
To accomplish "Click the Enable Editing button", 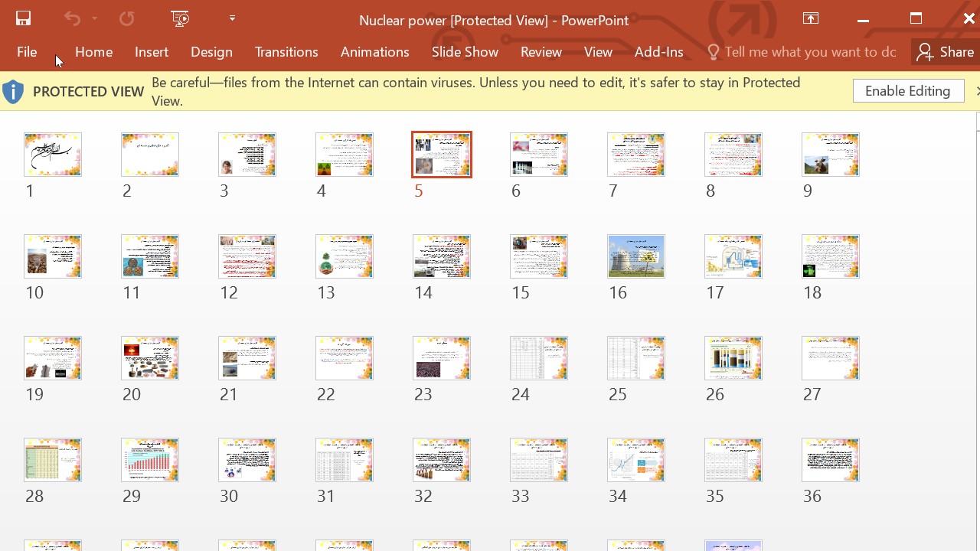I will (x=908, y=91).
